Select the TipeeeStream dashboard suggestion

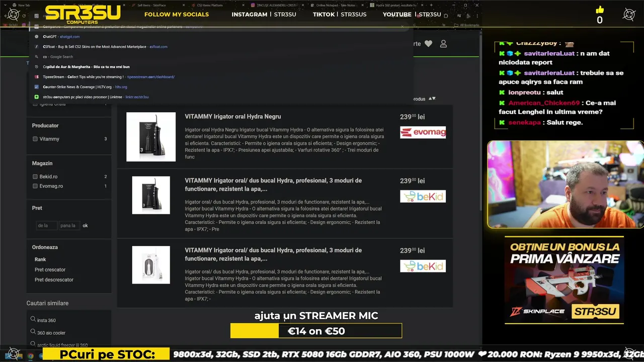[220, 77]
